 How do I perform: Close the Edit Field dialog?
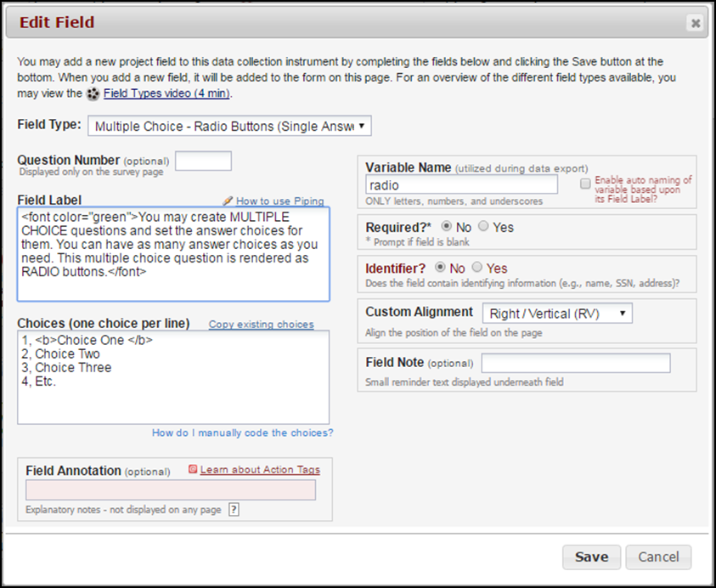pyautogui.click(x=695, y=24)
